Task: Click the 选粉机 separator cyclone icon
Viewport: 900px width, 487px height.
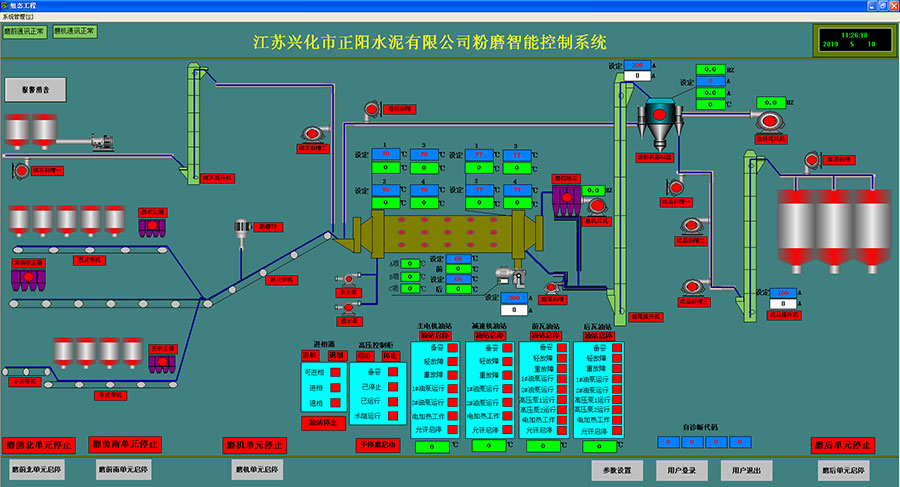Action: coord(659,123)
